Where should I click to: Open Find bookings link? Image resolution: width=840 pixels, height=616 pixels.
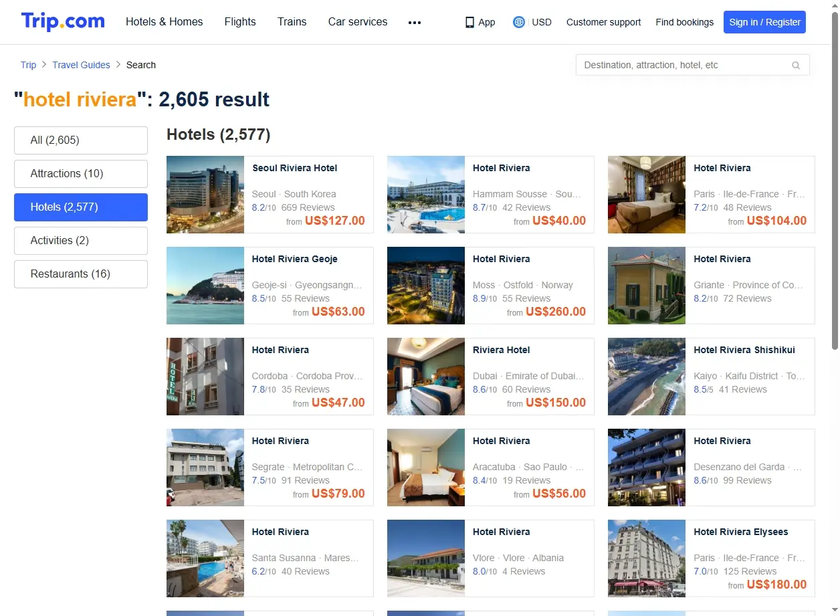point(685,22)
